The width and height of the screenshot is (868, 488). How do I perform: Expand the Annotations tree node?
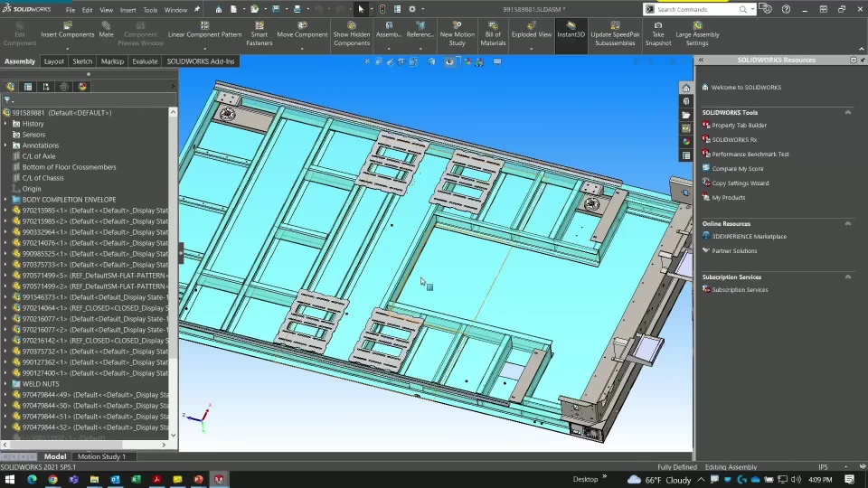(5, 145)
